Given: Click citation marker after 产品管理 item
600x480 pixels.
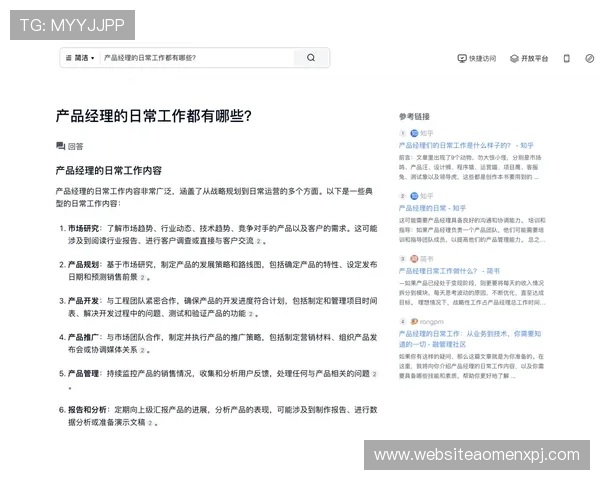Looking at the screenshot, I should tap(375, 374).
